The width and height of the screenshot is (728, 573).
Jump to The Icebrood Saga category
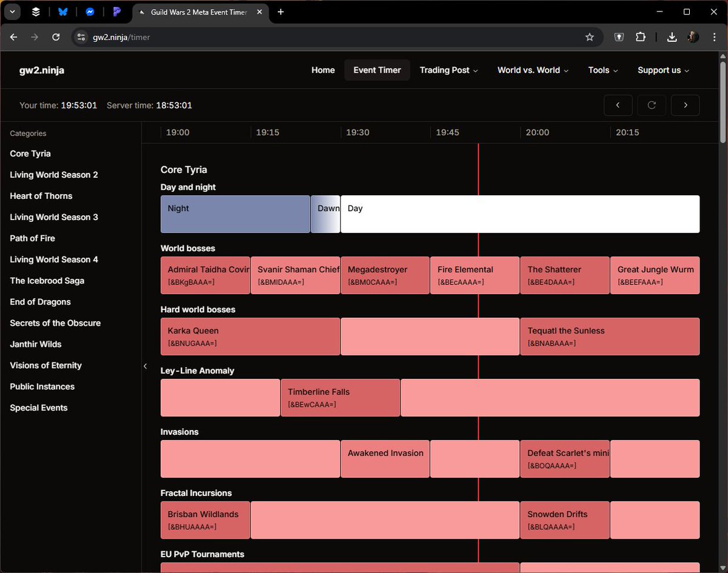(47, 281)
